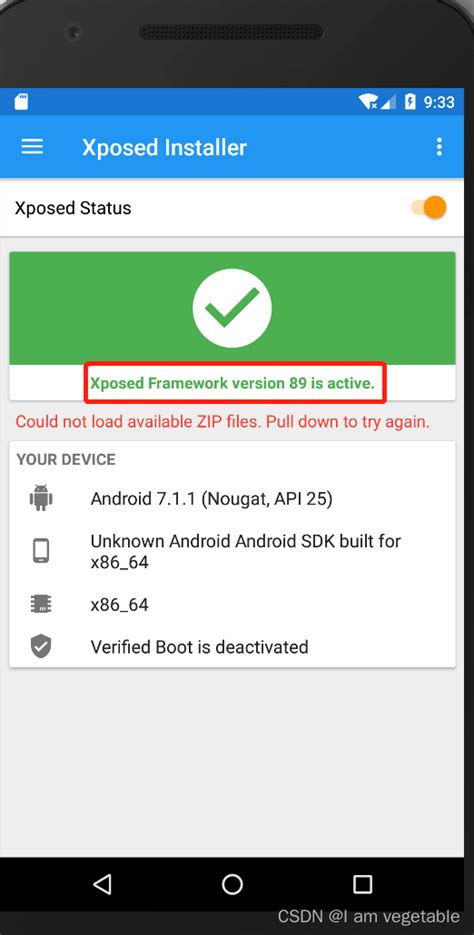Tap the Android back navigation button
The width and height of the screenshot is (474, 935).
[x=103, y=884]
